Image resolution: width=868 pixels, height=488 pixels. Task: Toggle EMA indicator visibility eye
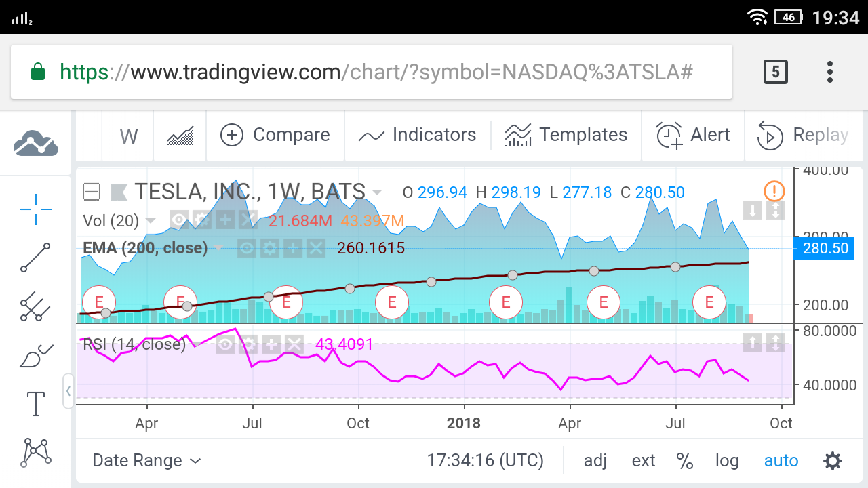pyautogui.click(x=247, y=248)
